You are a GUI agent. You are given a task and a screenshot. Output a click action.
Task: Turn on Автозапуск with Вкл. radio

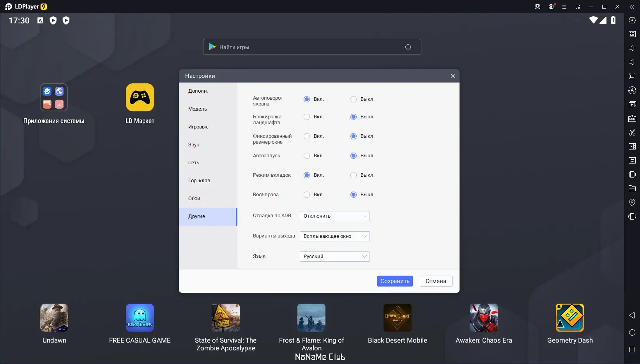[307, 156]
